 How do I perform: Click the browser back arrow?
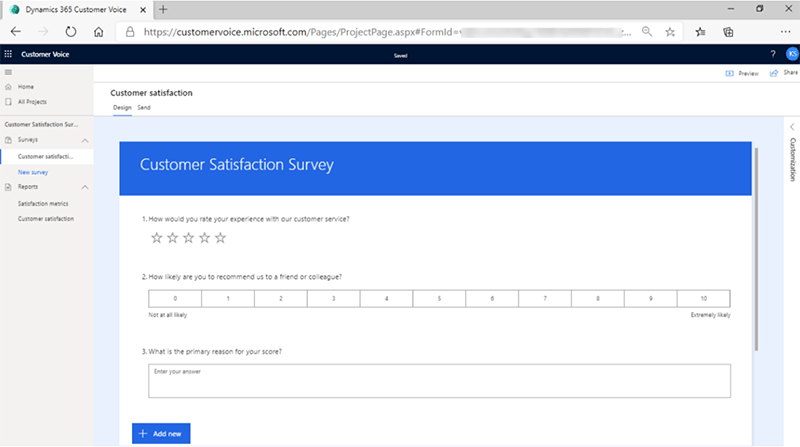point(16,32)
